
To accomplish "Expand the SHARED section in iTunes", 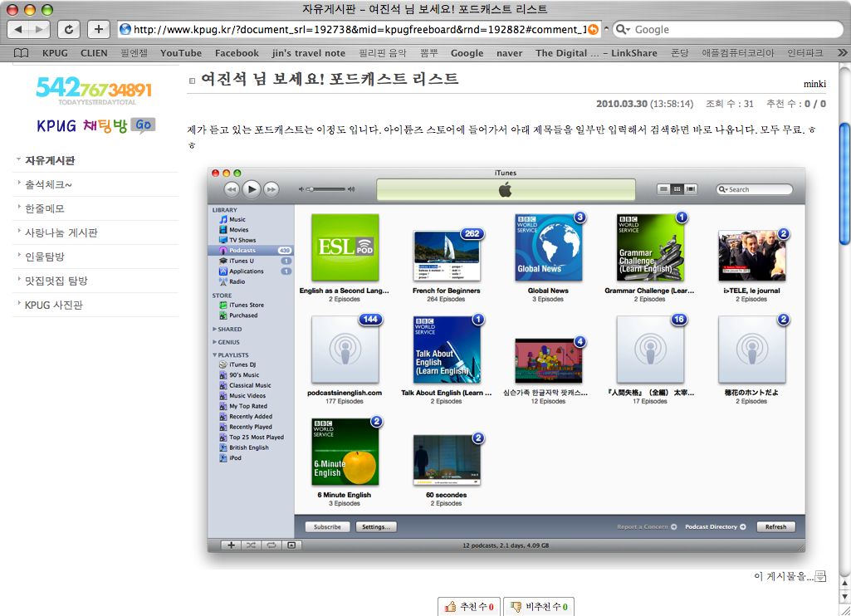I will coord(214,329).
